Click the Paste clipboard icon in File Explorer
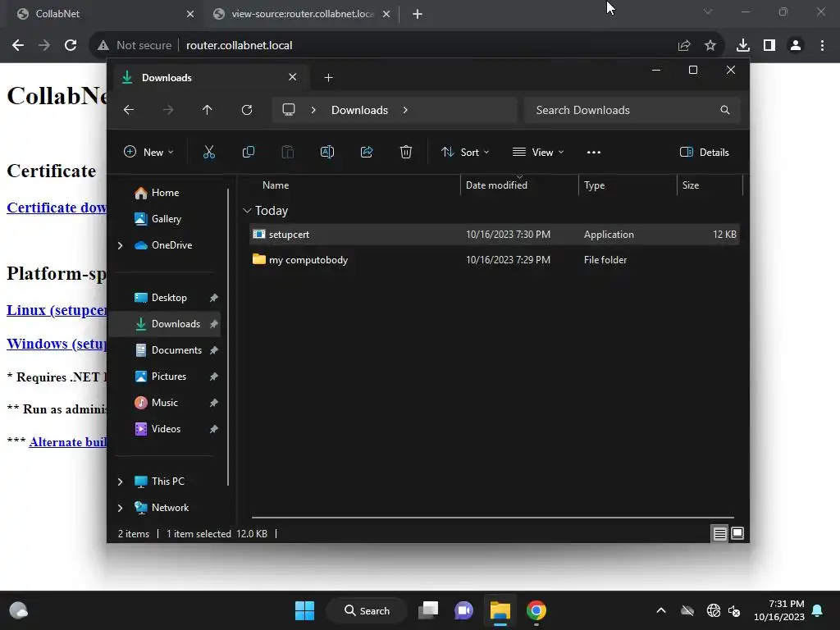Image resolution: width=840 pixels, height=630 pixels. pyautogui.click(x=288, y=152)
